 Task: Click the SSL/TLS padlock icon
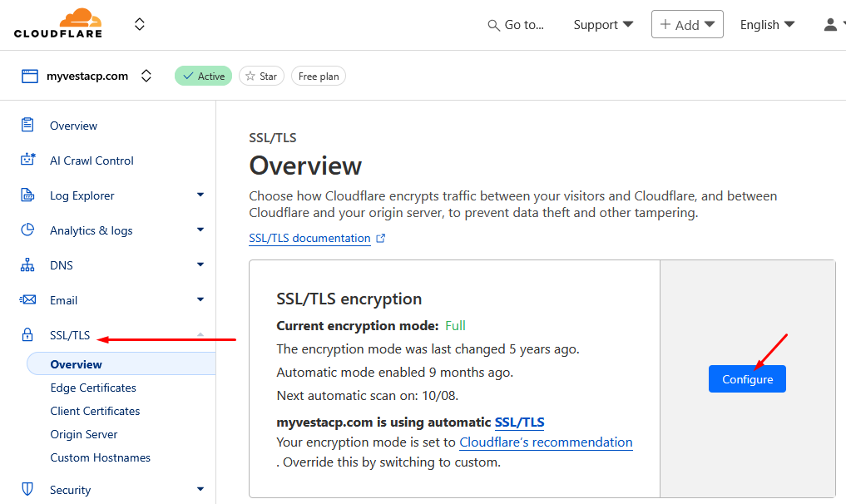pyautogui.click(x=27, y=334)
